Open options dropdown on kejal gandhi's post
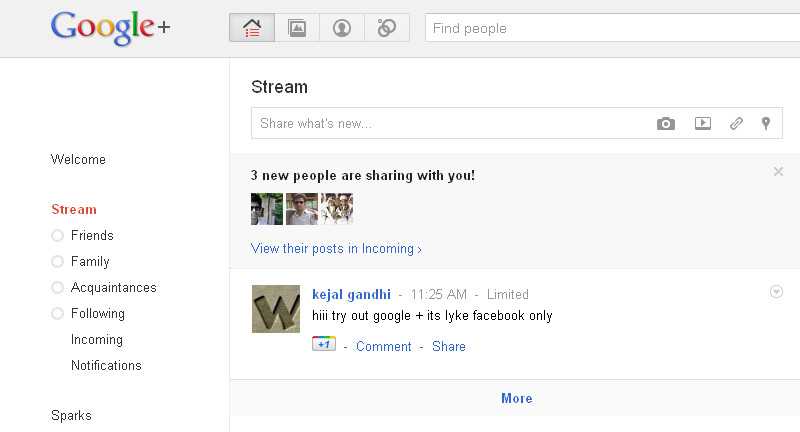800x432 pixels. coord(776,292)
